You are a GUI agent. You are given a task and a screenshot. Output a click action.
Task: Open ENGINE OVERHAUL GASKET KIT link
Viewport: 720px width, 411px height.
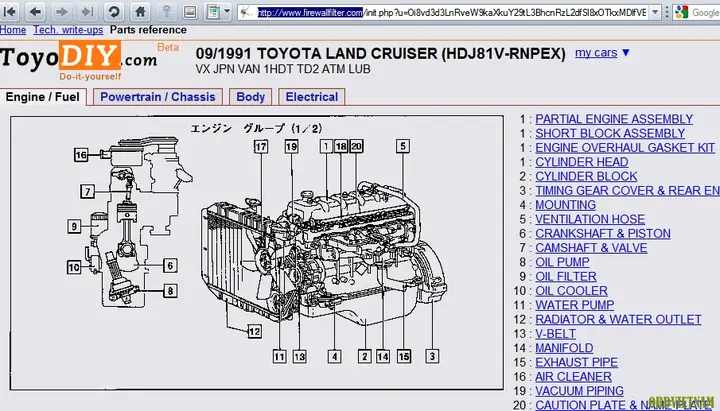click(625, 147)
